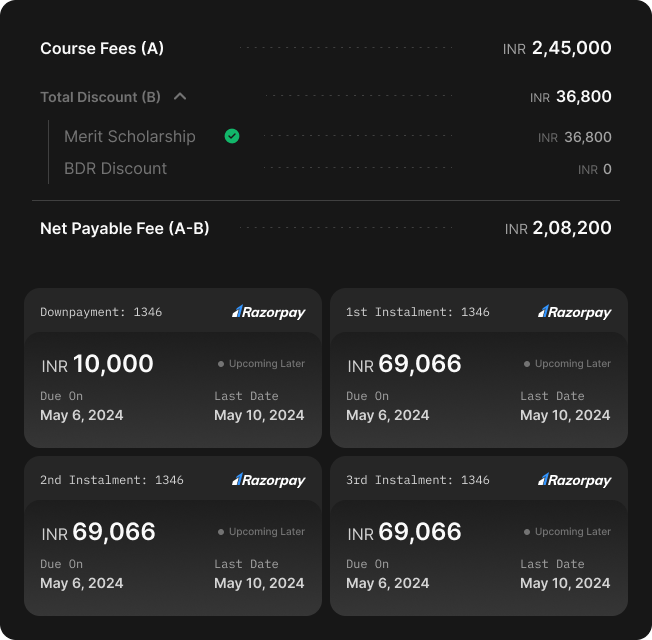
Task: Select the BDR Discount row
Action: [x=338, y=168]
